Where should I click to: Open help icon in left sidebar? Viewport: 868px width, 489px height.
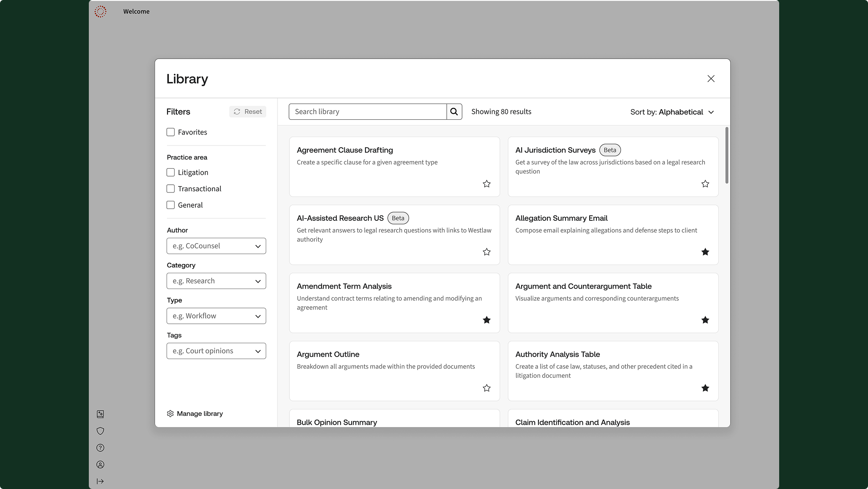(100, 448)
